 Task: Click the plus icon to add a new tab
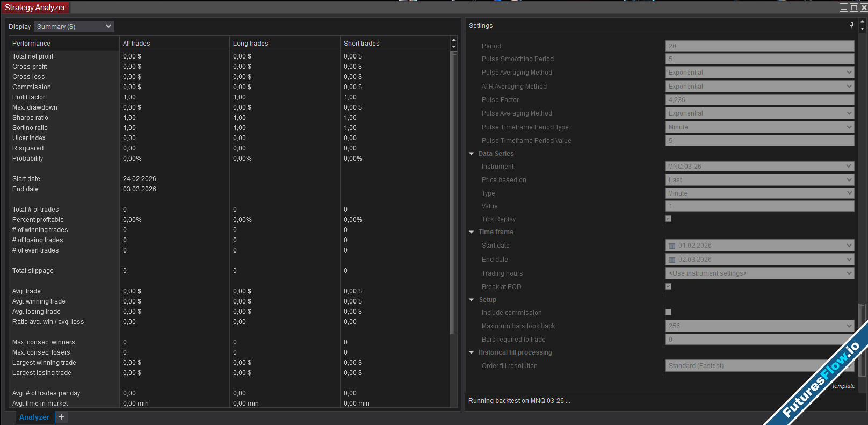[61, 417]
